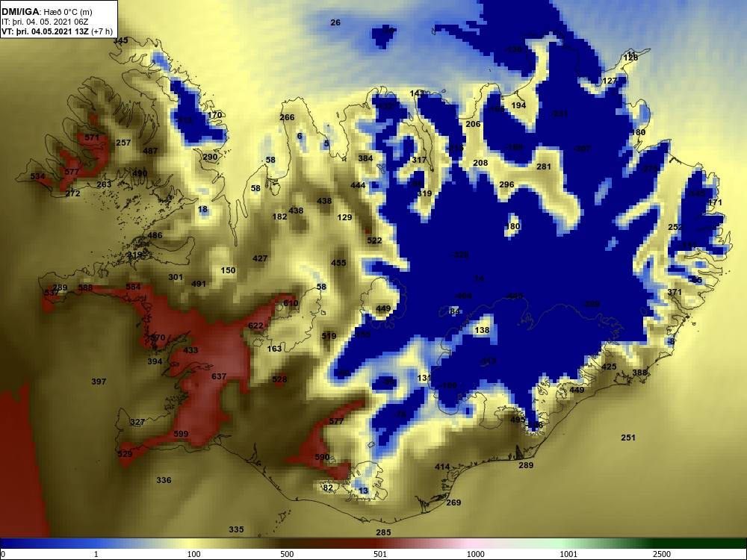
Task: Click the map value 534
Action: (37, 177)
